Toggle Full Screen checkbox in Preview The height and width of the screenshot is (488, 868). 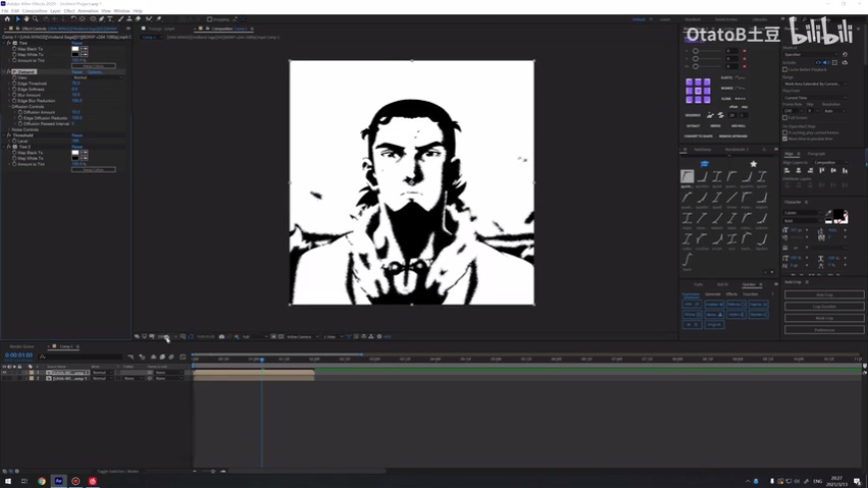785,118
